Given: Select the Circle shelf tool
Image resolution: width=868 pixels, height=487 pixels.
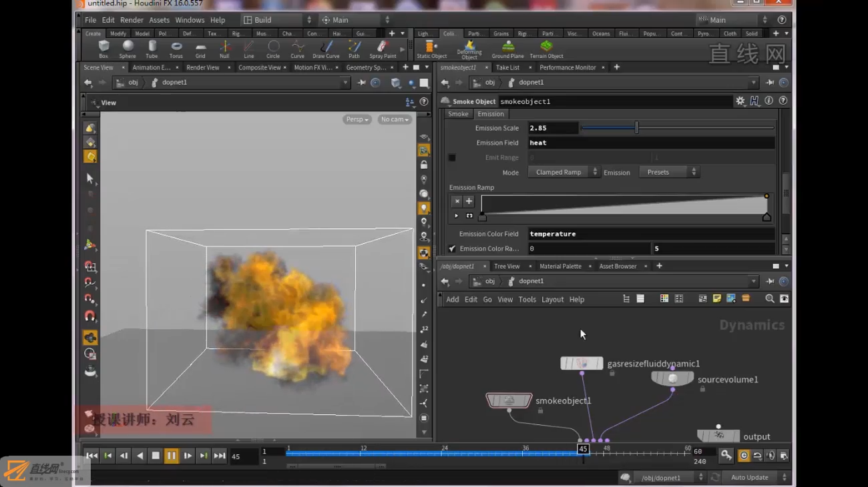Looking at the screenshot, I should 273,49.
